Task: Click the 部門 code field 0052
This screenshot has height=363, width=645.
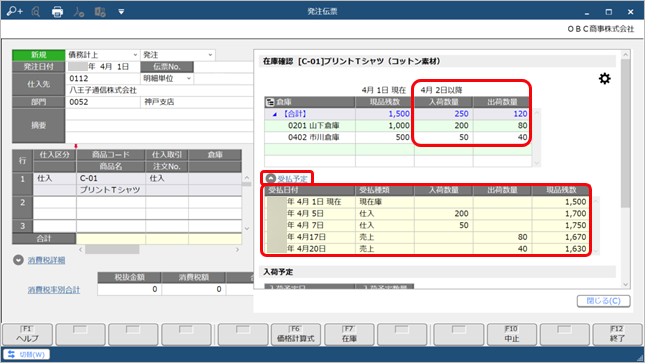Action: point(103,102)
